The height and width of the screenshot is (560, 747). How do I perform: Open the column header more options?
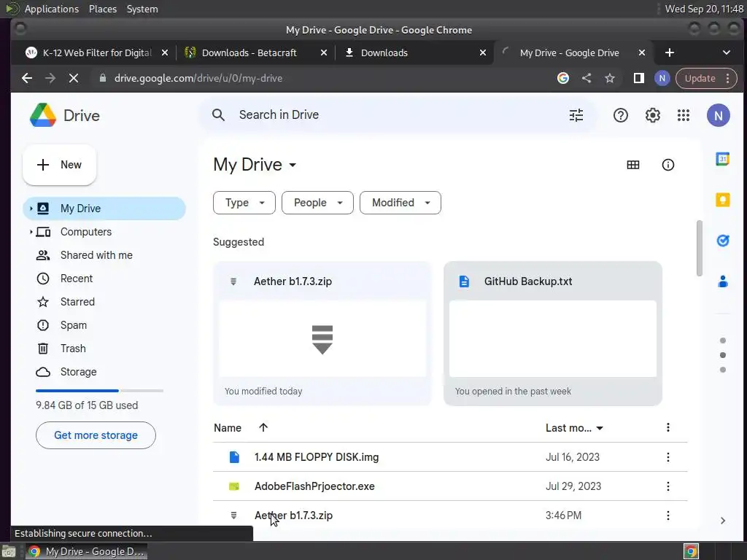click(668, 427)
